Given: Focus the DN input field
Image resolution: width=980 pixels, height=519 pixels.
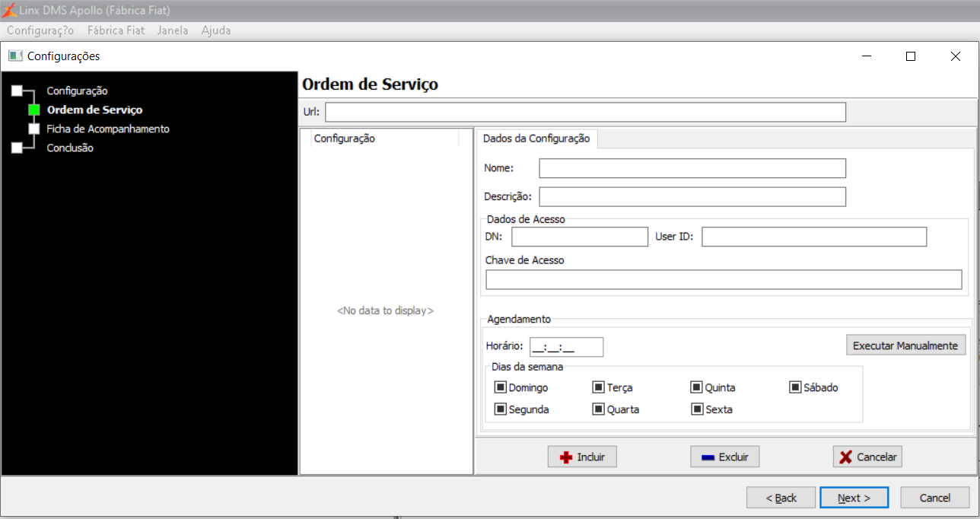Looking at the screenshot, I should [x=580, y=237].
